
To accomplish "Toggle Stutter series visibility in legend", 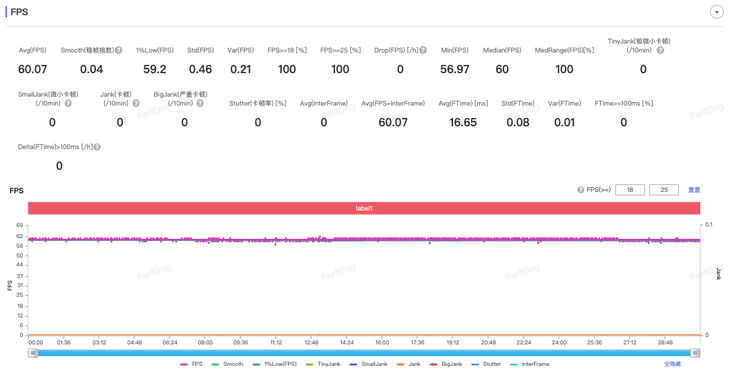I will point(486,364).
